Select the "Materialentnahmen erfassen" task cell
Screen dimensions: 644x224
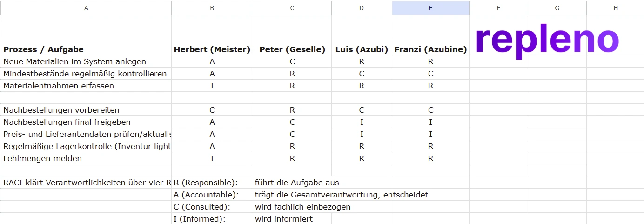59,86
